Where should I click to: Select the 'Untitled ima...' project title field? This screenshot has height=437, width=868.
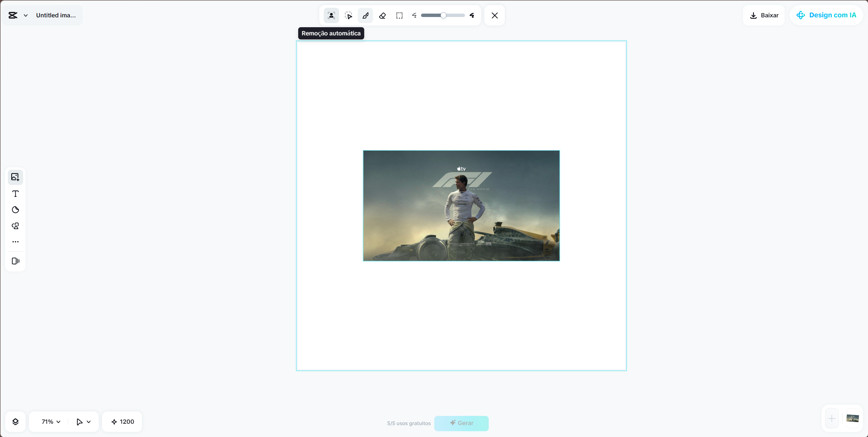(x=56, y=15)
